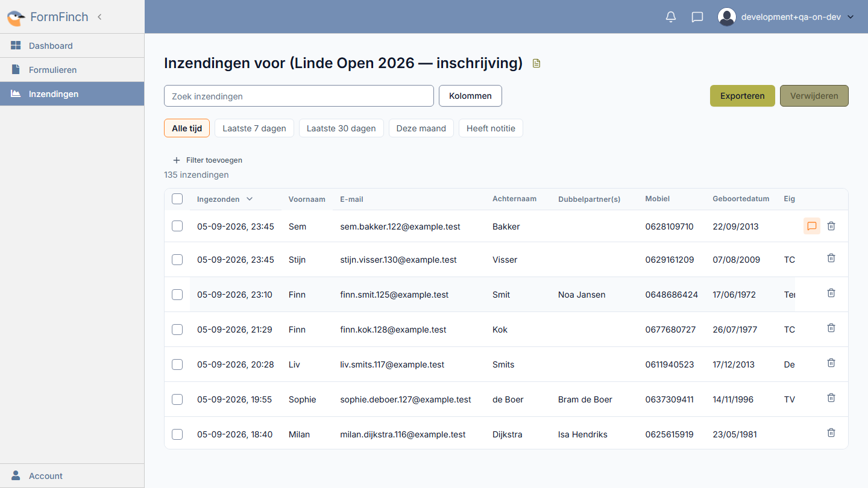Delete Sophie de Boer's submission with trash icon
This screenshot has width=868, height=488.
831,398
